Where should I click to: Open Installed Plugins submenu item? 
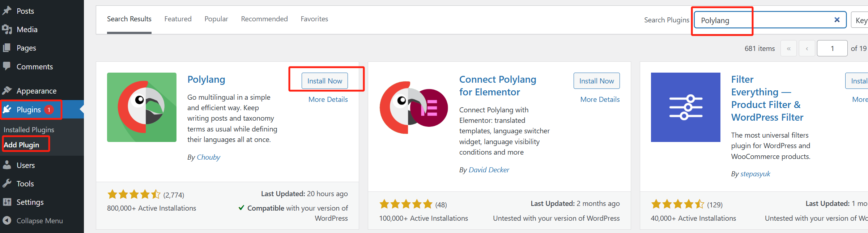pyautogui.click(x=29, y=130)
